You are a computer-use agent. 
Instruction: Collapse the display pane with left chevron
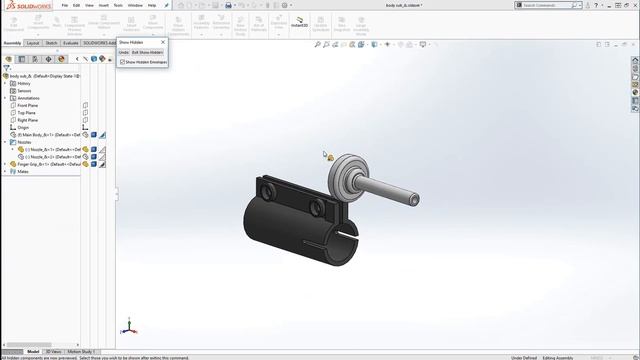[x=77, y=59]
